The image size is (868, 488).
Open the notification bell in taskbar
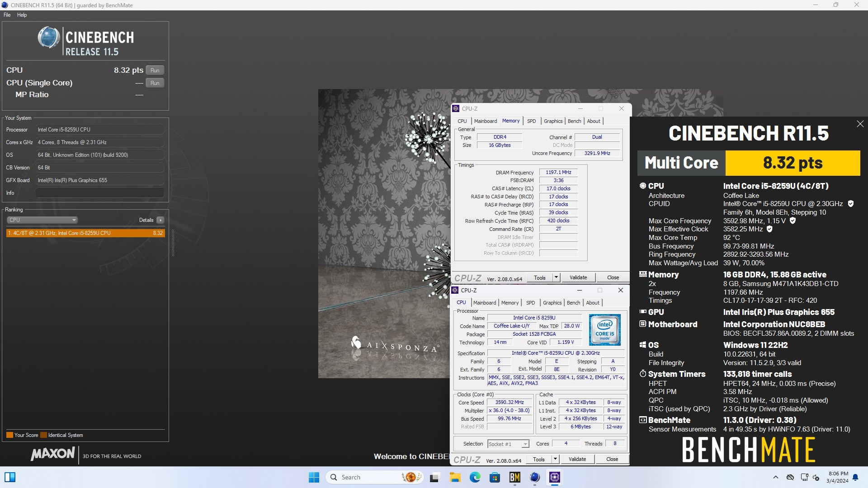(x=855, y=477)
